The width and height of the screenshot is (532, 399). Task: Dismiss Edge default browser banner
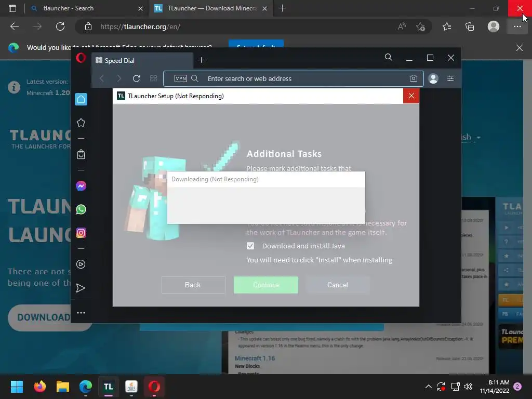520,48
